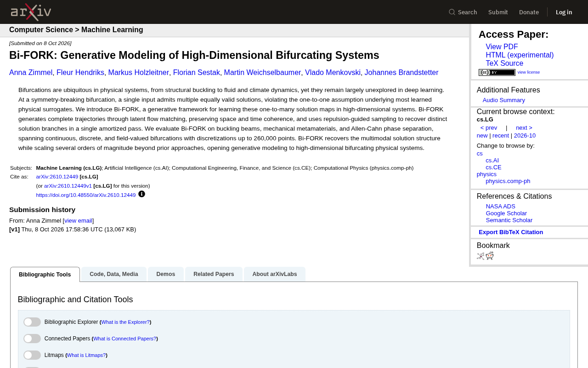Browse new cs.LG submissions

(482, 136)
